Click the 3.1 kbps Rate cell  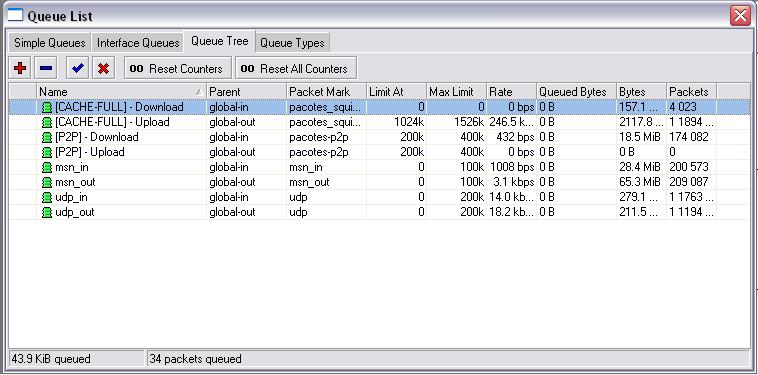click(515, 182)
